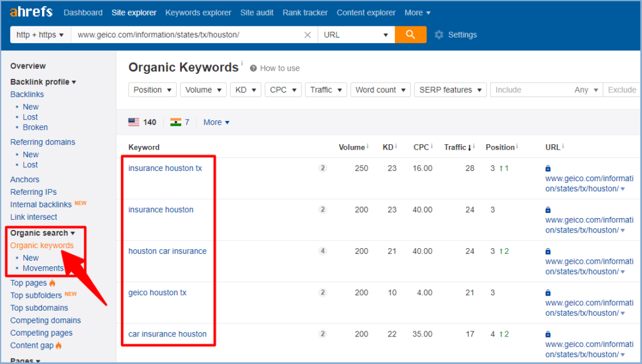
Task: Select the India flag 7 keywords
Action: point(180,122)
